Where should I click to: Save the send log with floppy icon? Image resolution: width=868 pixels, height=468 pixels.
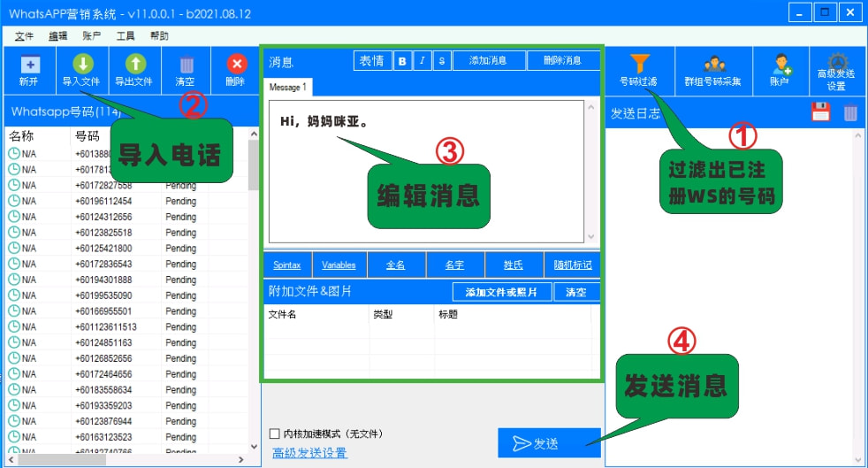coord(820,111)
